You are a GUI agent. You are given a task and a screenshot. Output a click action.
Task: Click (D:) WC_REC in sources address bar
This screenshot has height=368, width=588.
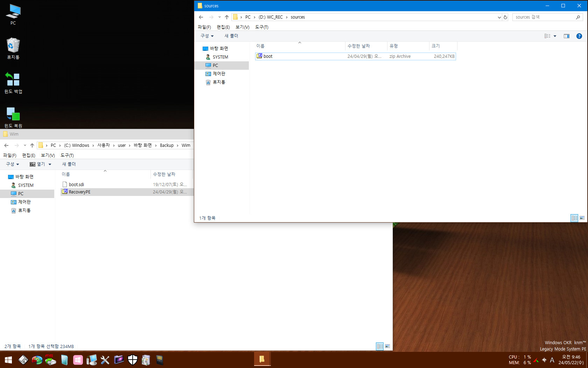coord(271,17)
